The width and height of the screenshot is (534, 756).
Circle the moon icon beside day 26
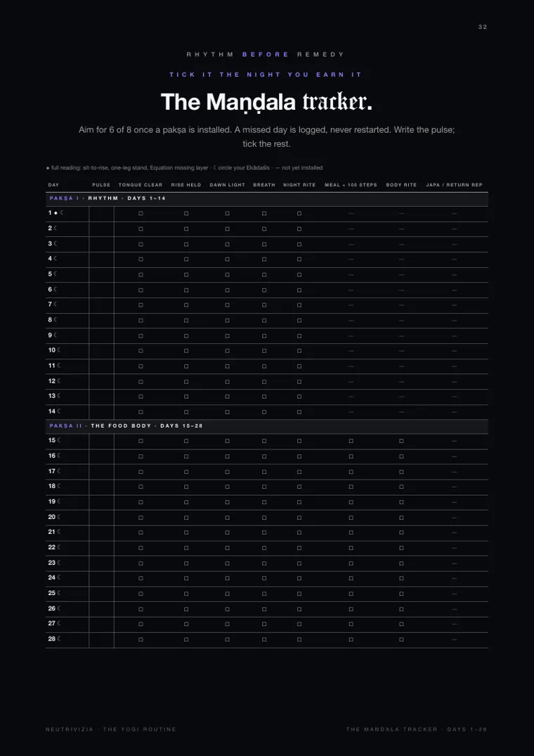(59, 608)
